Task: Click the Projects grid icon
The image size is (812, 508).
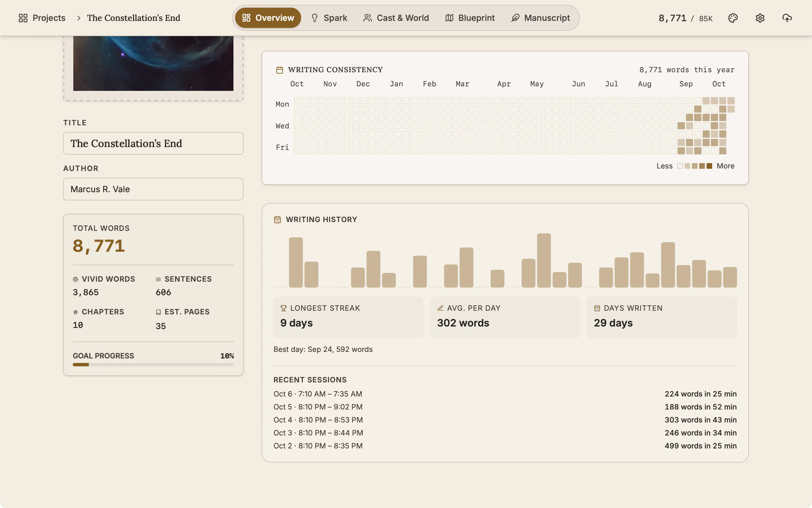Action: (x=23, y=18)
